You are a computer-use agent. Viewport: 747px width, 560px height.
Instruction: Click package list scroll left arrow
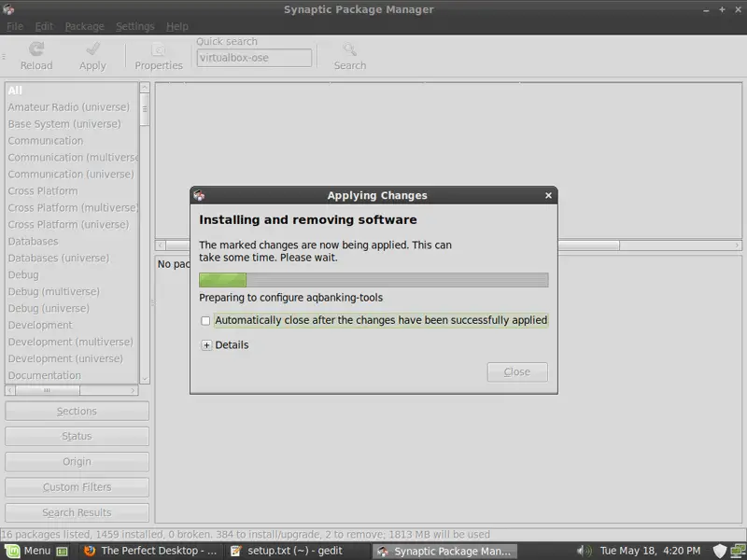(161, 245)
